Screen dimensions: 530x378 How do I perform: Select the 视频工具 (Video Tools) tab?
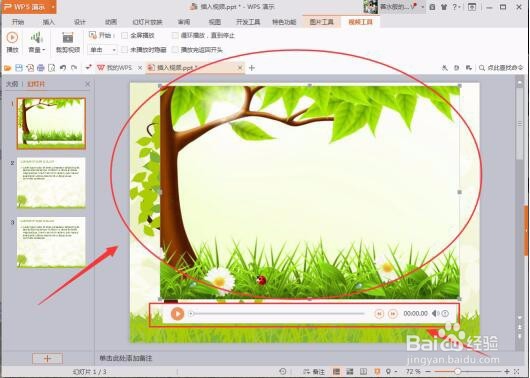[360, 22]
